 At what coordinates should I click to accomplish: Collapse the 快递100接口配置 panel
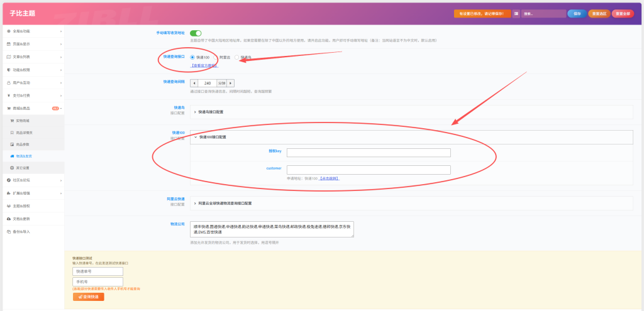click(411, 137)
